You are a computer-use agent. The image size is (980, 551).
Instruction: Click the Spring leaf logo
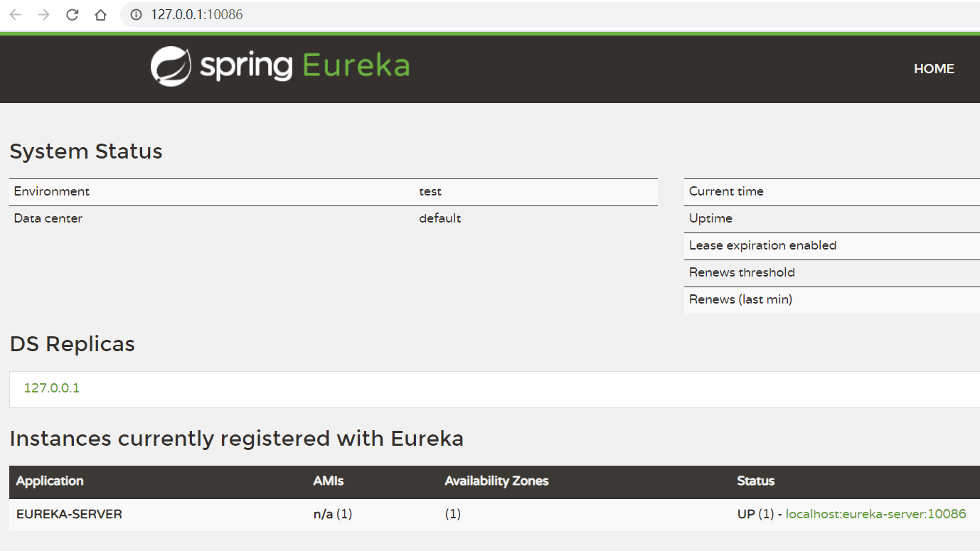(171, 67)
